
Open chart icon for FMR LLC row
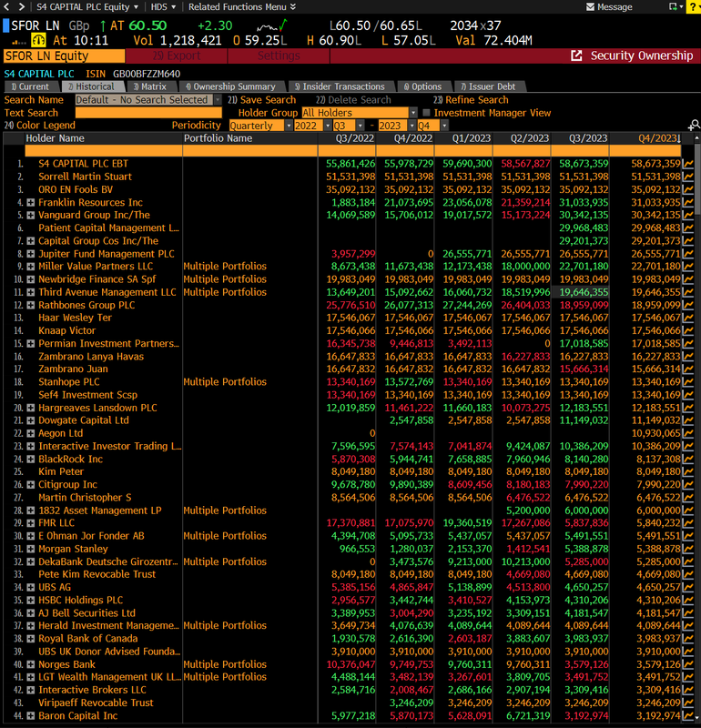(x=688, y=522)
